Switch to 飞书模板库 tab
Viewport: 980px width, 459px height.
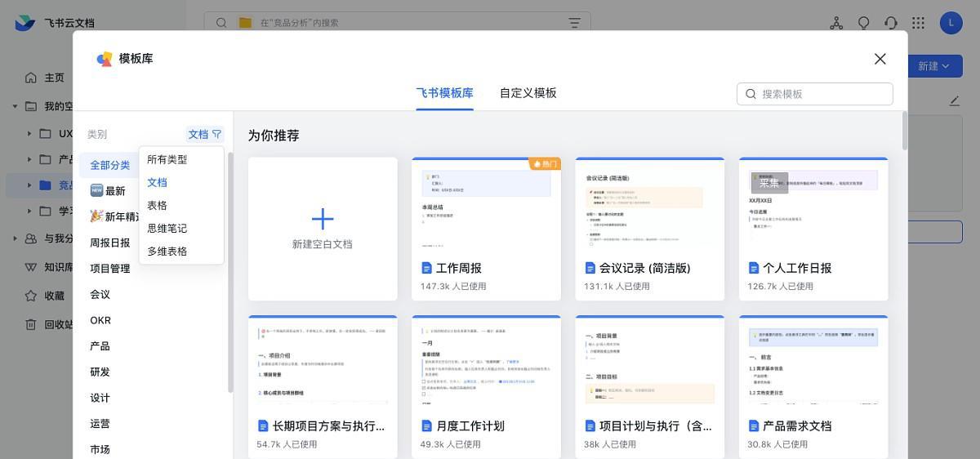click(444, 93)
